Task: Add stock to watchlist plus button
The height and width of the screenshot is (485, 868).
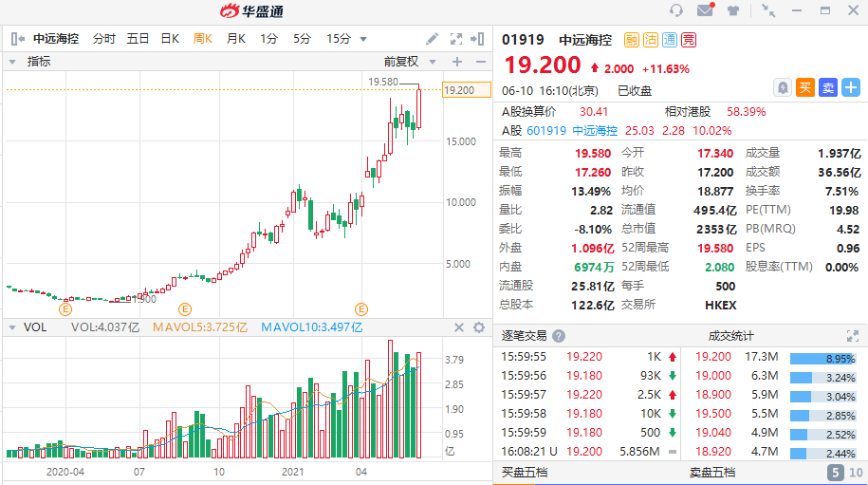Action: point(851,87)
